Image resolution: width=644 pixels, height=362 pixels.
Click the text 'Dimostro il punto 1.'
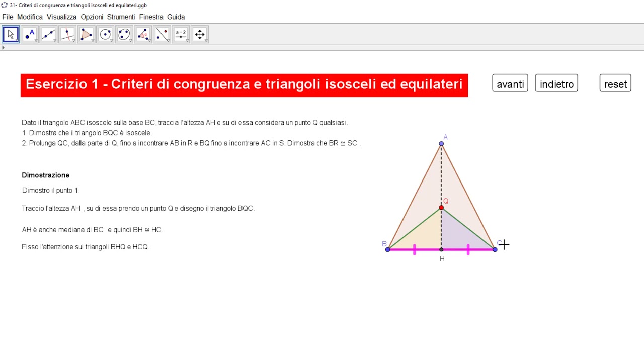point(51,191)
